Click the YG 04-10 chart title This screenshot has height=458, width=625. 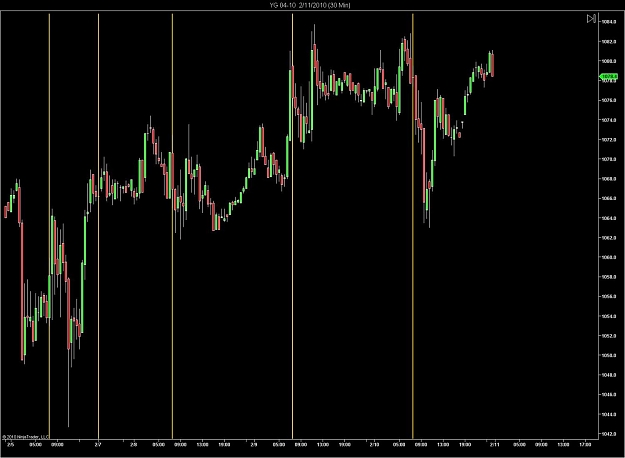[x=310, y=5]
